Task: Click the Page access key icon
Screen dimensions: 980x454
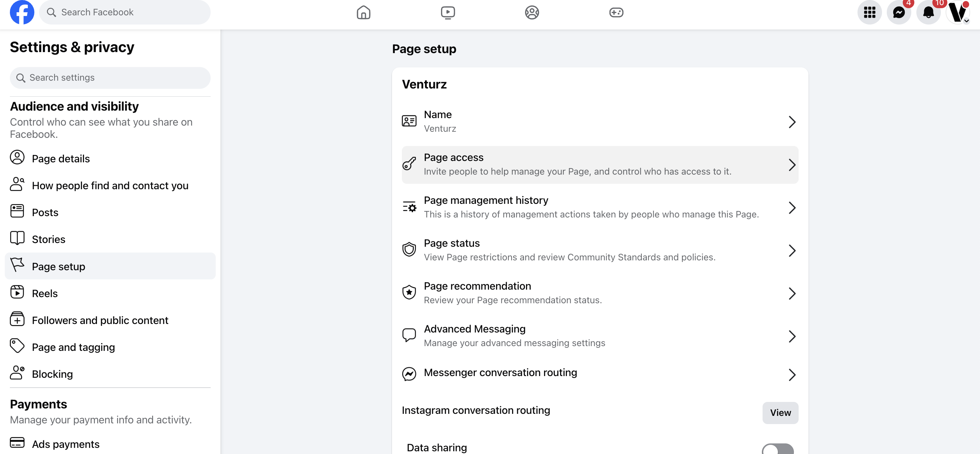Action: pyautogui.click(x=409, y=164)
